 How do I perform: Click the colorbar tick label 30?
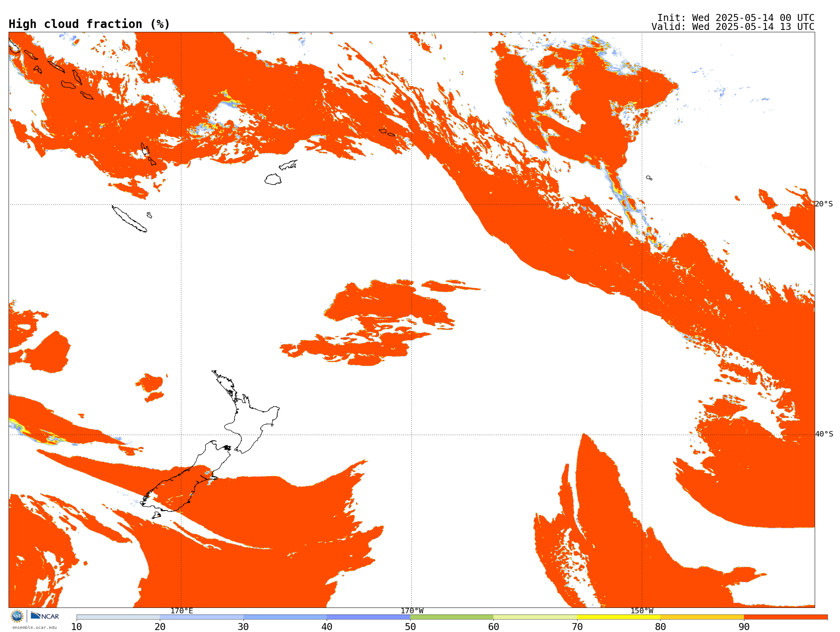[243, 627]
